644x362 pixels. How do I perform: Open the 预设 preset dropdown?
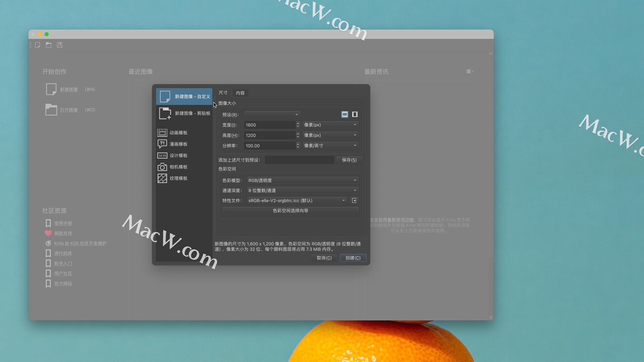tap(272, 115)
